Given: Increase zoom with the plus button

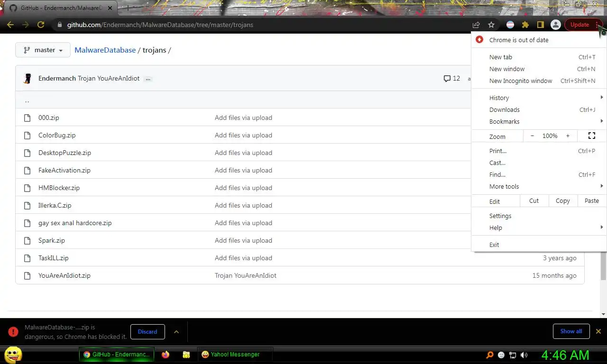Looking at the screenshot, I should tap(568, 136).
